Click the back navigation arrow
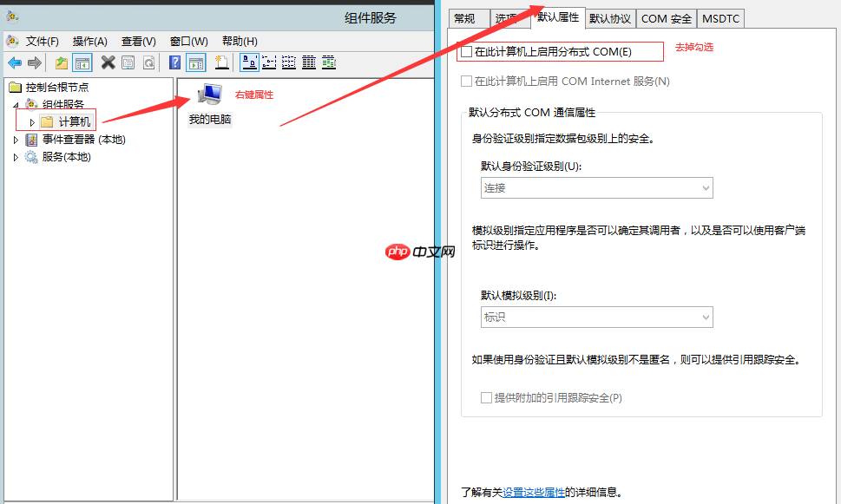Screen dimensions: 841x504 pos(16,62)
